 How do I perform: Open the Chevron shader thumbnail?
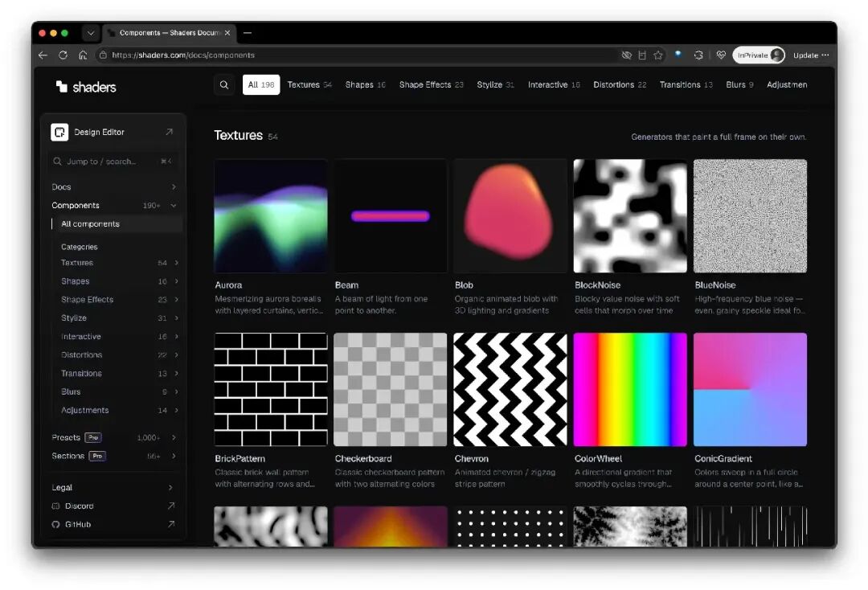pos(510,390)
